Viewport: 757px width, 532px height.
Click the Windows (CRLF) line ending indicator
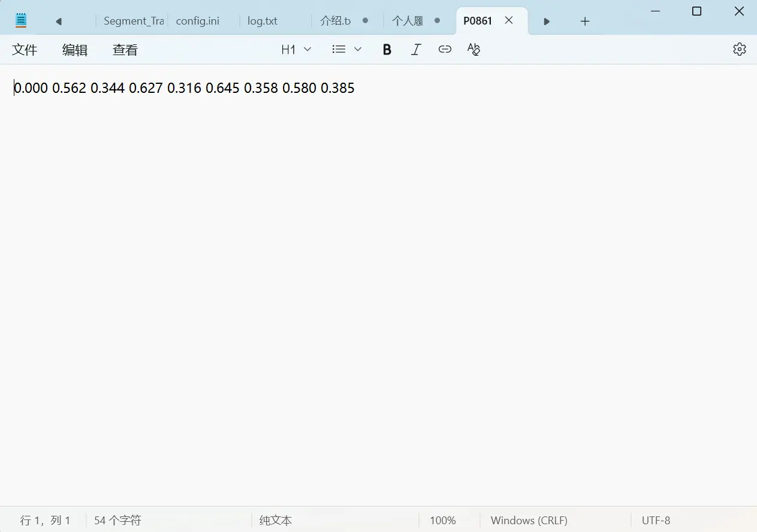coord(529,521)
